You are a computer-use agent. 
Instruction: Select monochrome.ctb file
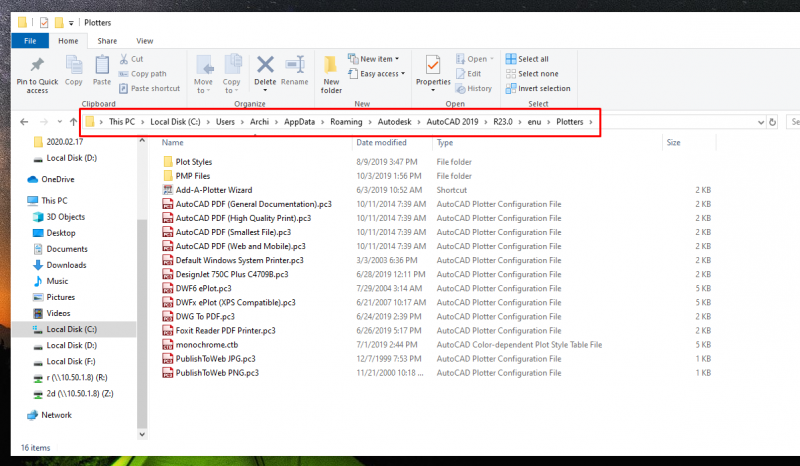(200, 345)
